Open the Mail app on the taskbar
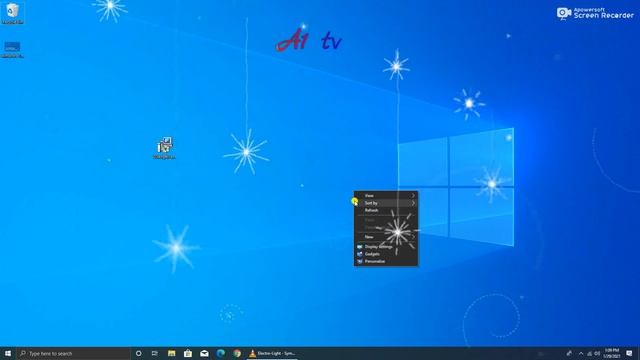Screen dimensions: 640x360 point(204,353)
